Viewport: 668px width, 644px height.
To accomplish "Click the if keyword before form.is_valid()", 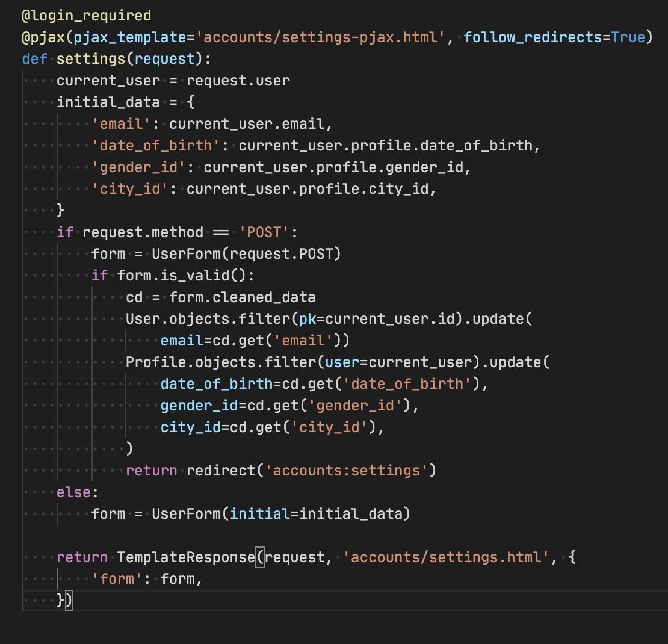I will point(100,276).
